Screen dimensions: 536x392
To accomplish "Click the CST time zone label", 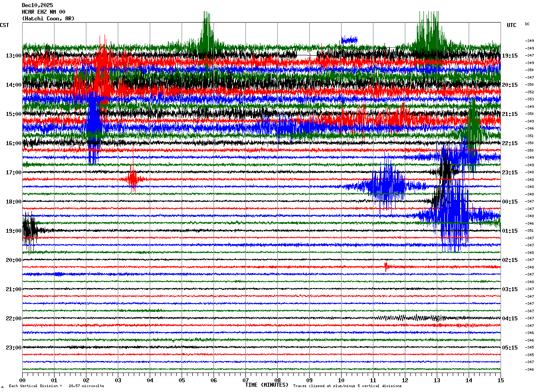I will coord(4,25).
